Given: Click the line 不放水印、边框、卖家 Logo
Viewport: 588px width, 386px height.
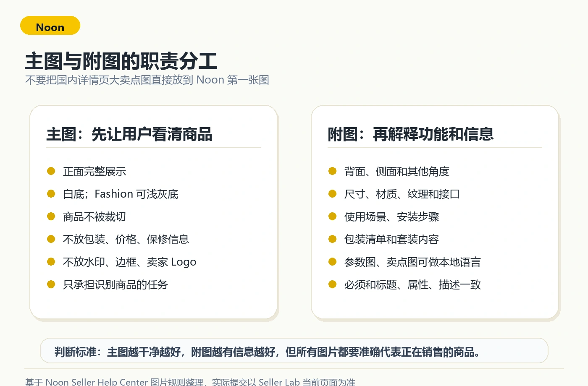Looking at the screenshot, I should pos(130,262).
